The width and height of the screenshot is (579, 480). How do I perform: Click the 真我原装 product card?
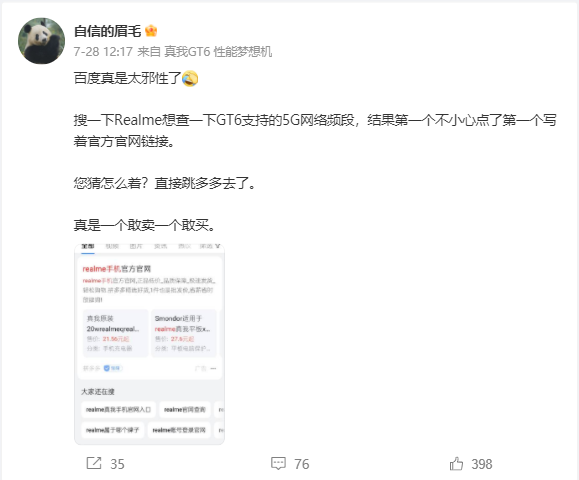[116, 333]
